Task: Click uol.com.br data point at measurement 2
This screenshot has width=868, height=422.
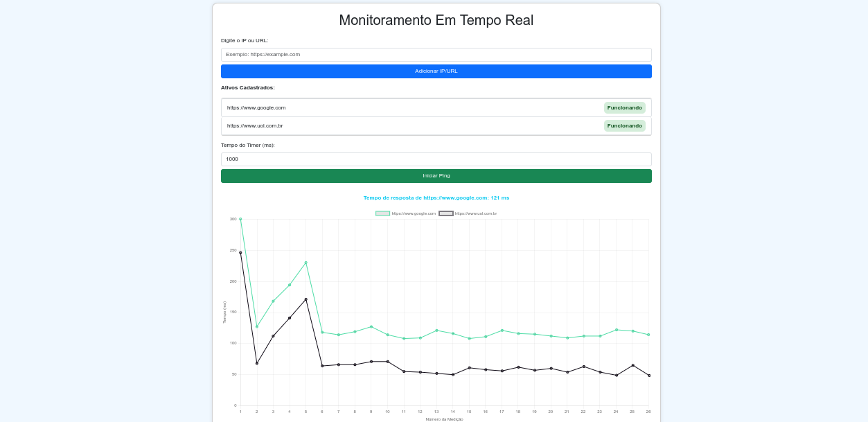Action: [x=257, y=363]
